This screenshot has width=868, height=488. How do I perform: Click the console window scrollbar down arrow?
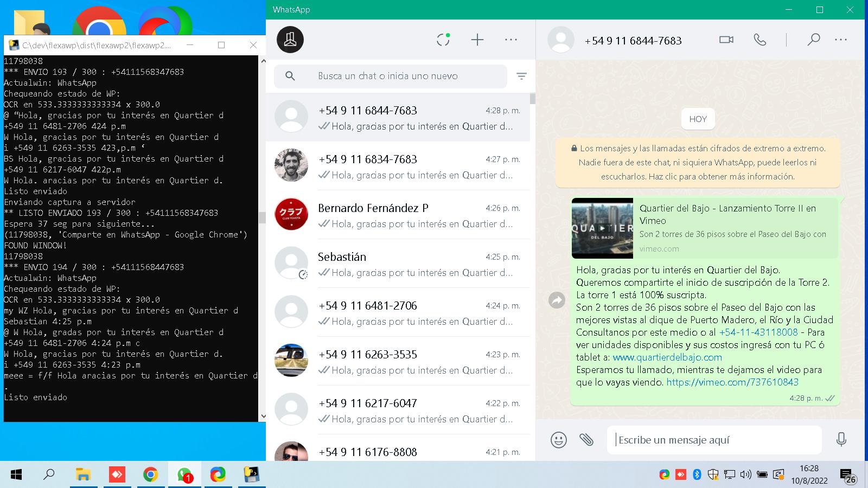click(x=263, y=416)
